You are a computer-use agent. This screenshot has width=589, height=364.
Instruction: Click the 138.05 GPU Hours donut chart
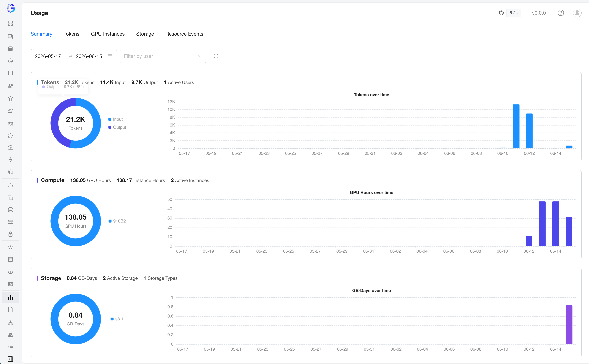point(76,221)
